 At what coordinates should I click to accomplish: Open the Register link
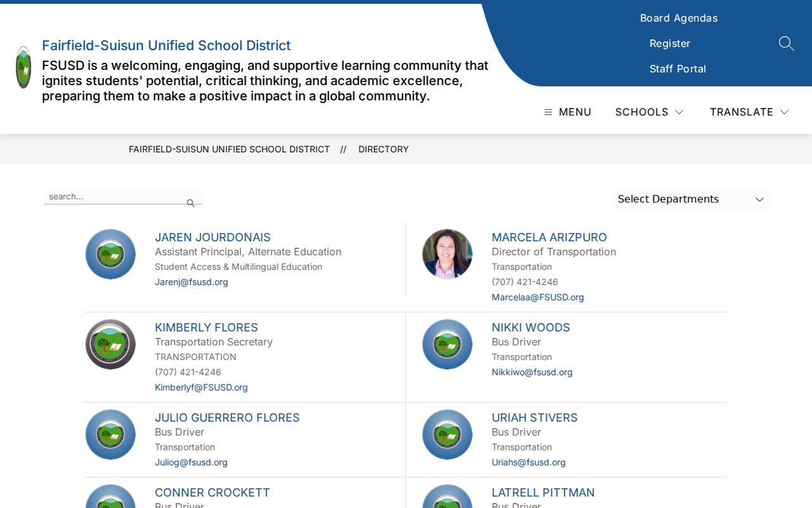point(670,43)
